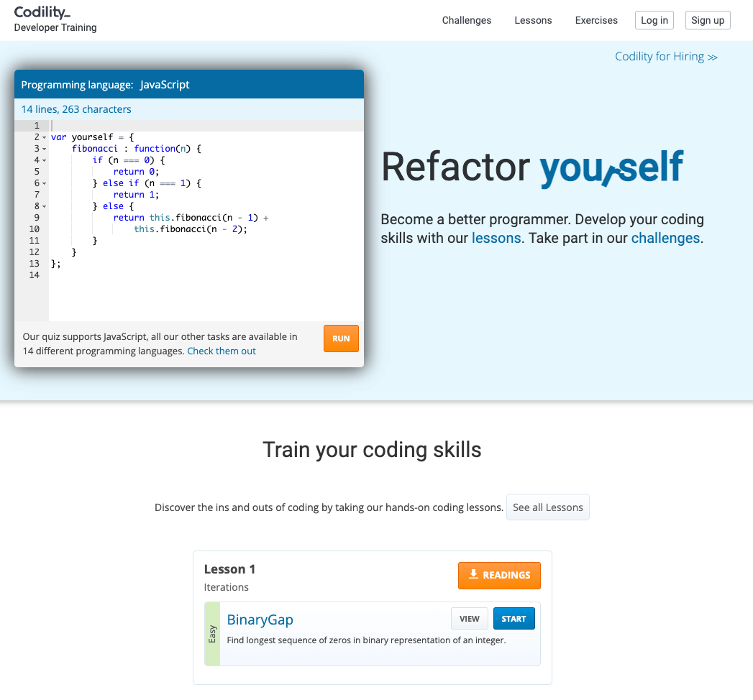Run the code with the RUN button
This screenshot has height=700, width=753.
pyautogui.click(x=341, y=339)
